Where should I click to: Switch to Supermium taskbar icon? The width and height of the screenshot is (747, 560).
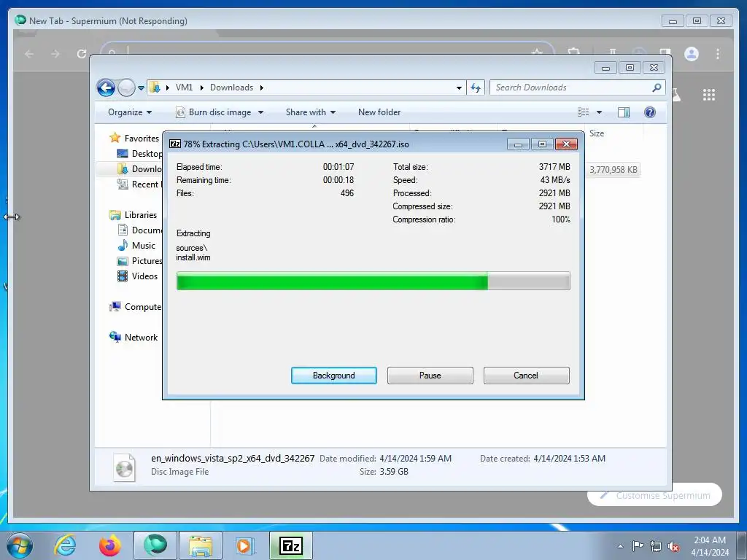155,545
